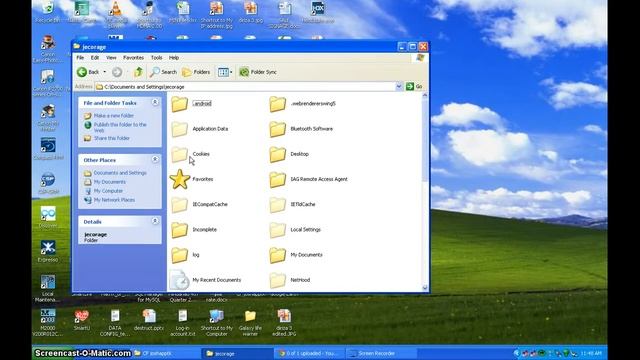Open the Favorites menu

(x=133, y=58)
